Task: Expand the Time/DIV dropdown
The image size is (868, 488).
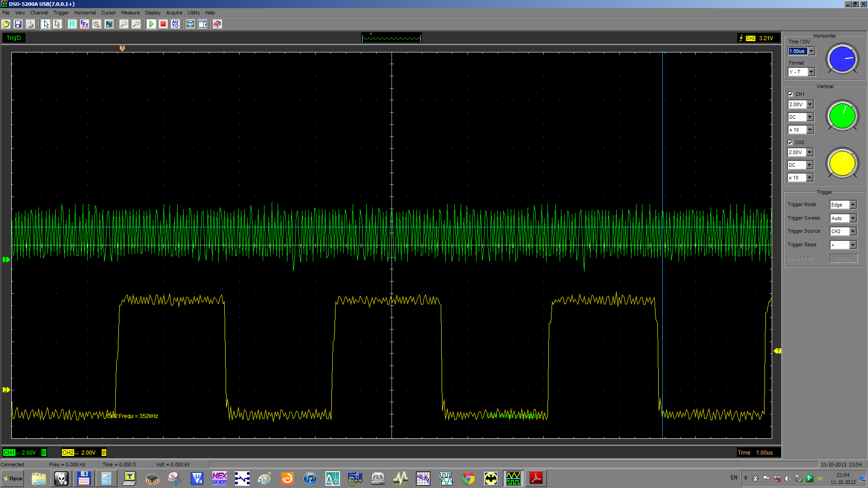Action: click(811, 52)
